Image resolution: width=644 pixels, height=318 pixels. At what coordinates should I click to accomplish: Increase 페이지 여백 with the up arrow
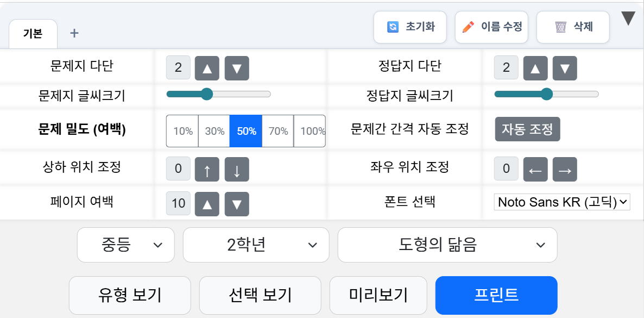pyautogui.click(x=207, y=203)
